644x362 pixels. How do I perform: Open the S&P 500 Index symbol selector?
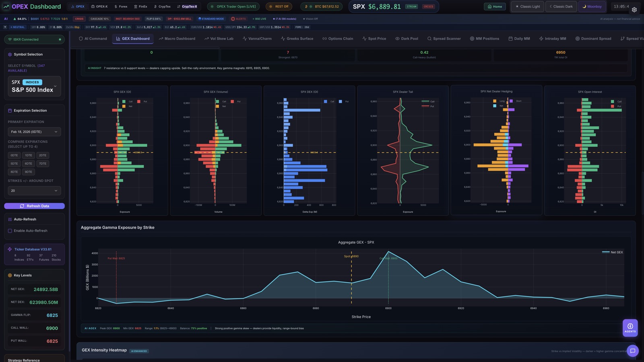34,86
